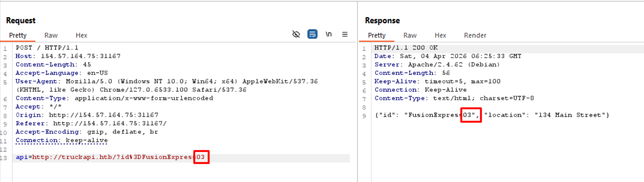Switch to the Request Raw tab
The height and width of the screenshot is (182, 644).
click(51, 35)
